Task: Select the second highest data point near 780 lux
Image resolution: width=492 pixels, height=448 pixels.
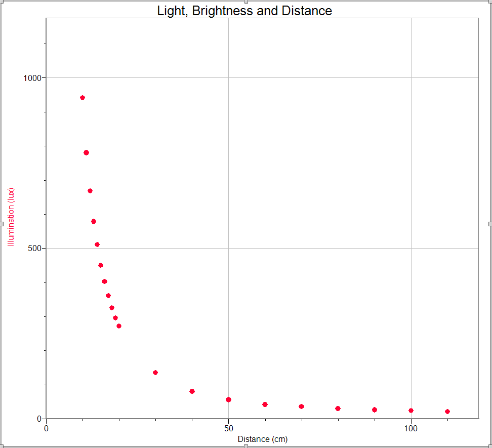Action: (x=86, y=153)
